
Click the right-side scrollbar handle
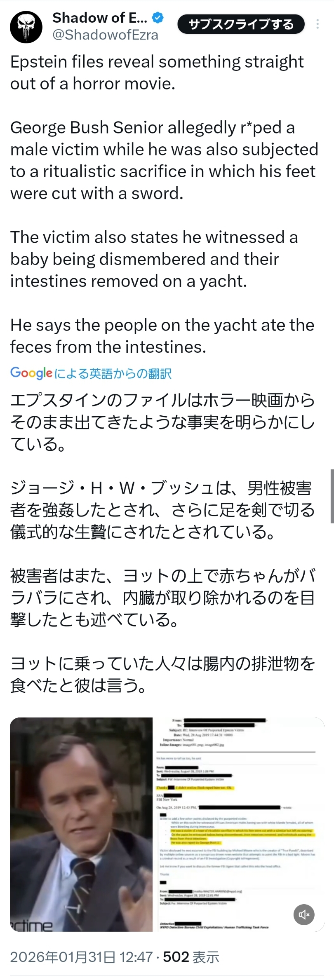pos(332,496)
